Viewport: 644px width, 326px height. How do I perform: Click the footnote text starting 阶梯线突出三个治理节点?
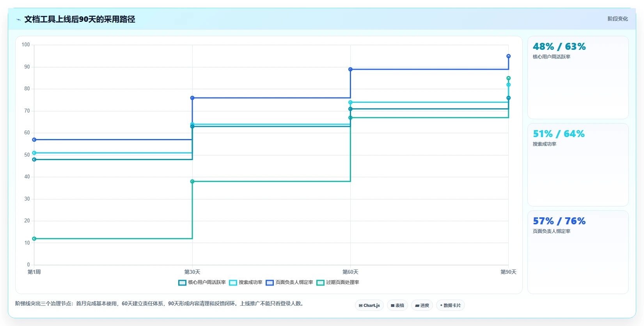(x=160, y=303)
